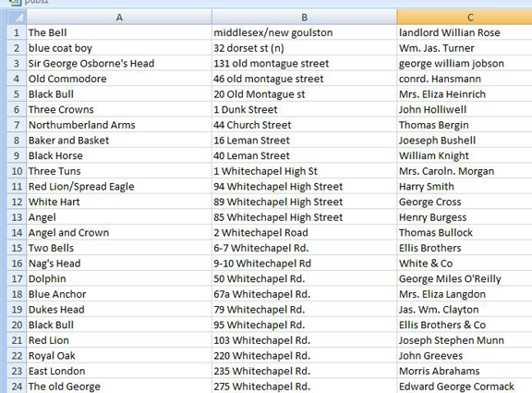Select the Northumberland Arms cell
532x393 pixels.
click(119, 125)
